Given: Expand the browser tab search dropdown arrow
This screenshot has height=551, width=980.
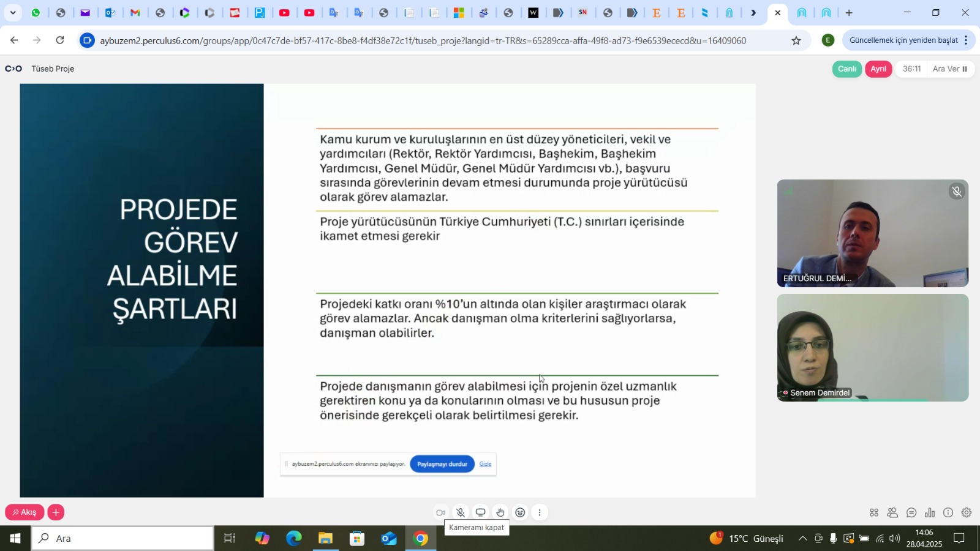Looking at the screenshot, I should (13, 13).
